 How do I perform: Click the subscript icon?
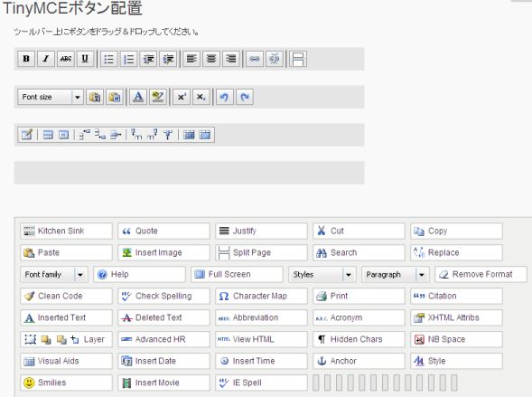pos(201,97)
